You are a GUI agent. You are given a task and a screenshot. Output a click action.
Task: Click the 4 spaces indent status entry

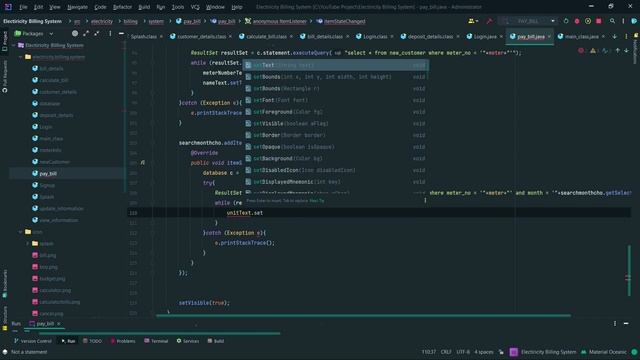pos(484,352)
